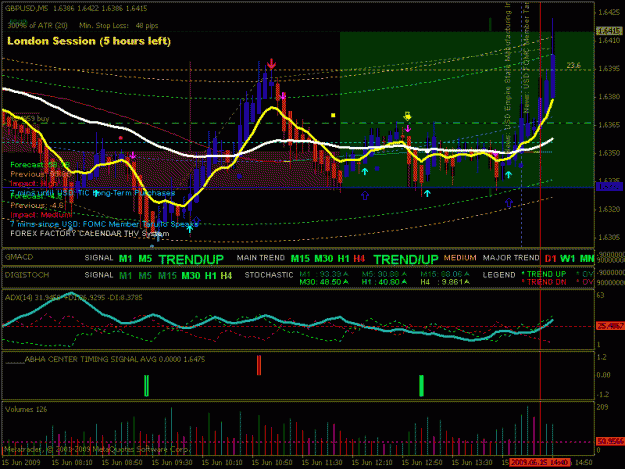Viewport: 625px width, 469px height.
Task: Click the Impact: Medium news label
Action: [x=41, y=215]
